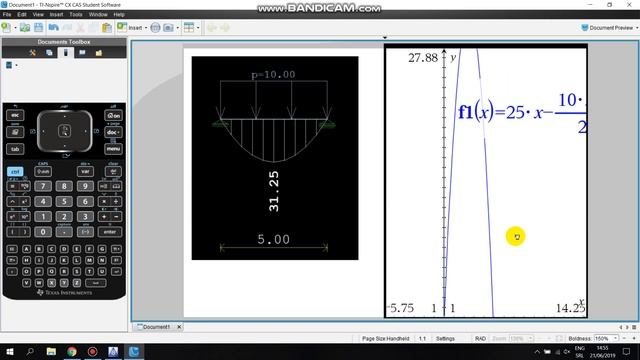640x360 pixels.
Task: Click the page layout icon
Action: (x=189, y=28)
